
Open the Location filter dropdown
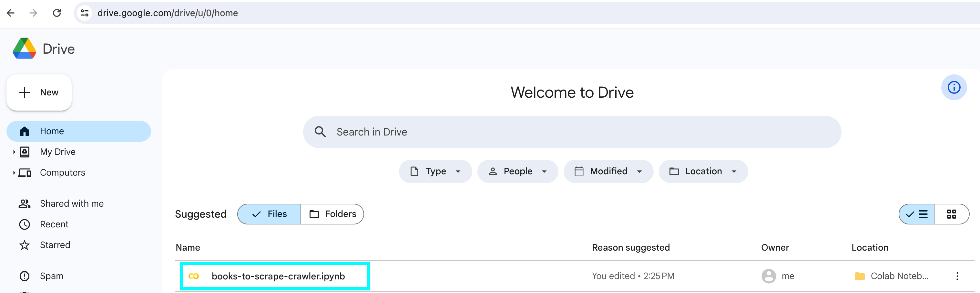[x=703, y=171]
